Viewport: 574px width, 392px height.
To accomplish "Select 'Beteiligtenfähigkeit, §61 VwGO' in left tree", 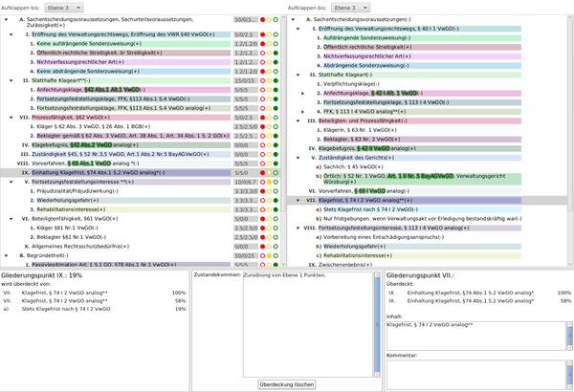I will tap(86, 218).
